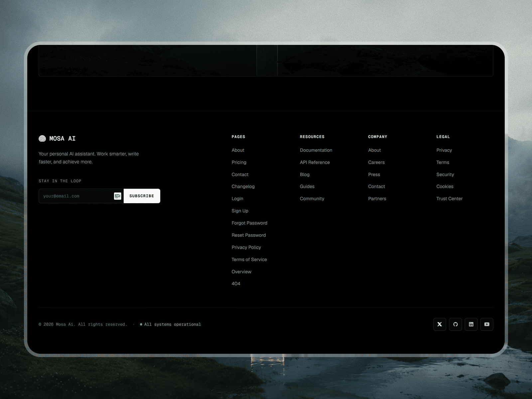Open the Guides link

click(307, 187)
